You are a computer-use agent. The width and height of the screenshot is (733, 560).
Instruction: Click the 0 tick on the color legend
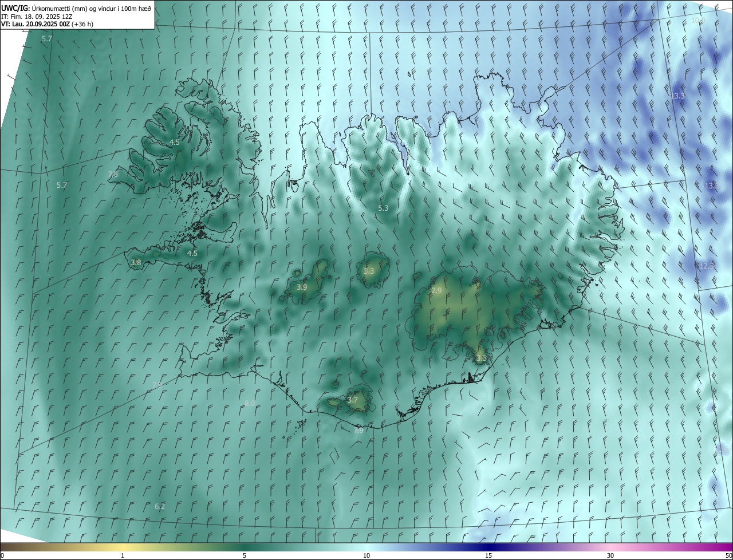point(2,555)
